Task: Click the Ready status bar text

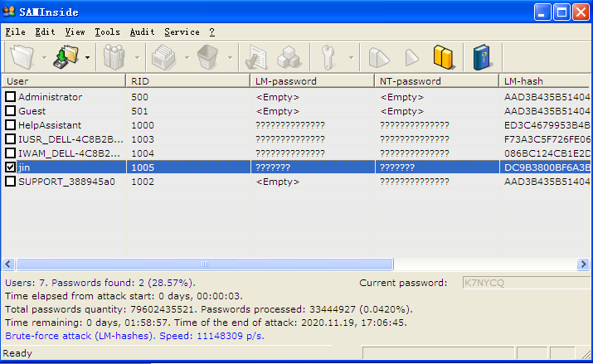Action: 17,353
